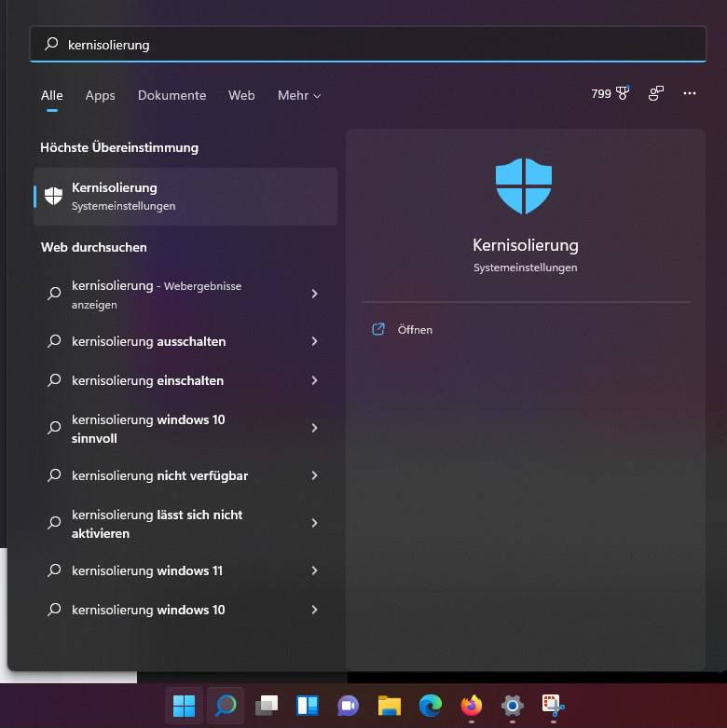Open Snipping Tool from taskbar
Image resolution: width=727 pixels, height=728 pixels.
[x=553, y=706]
